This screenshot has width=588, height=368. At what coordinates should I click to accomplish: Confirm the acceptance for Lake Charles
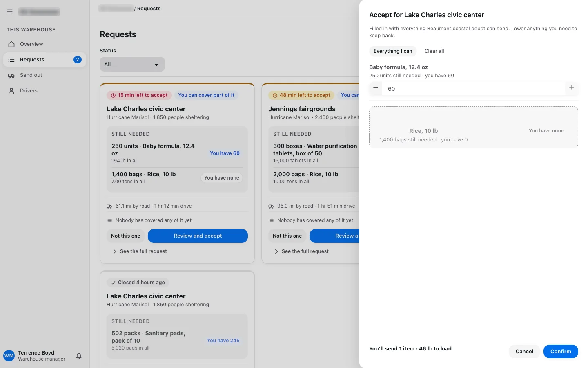click(x=561, y=352)
